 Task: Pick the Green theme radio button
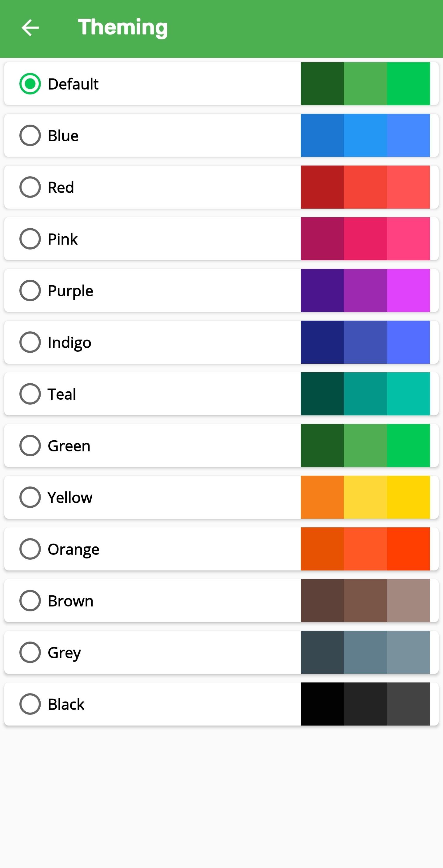click(30, 446)
